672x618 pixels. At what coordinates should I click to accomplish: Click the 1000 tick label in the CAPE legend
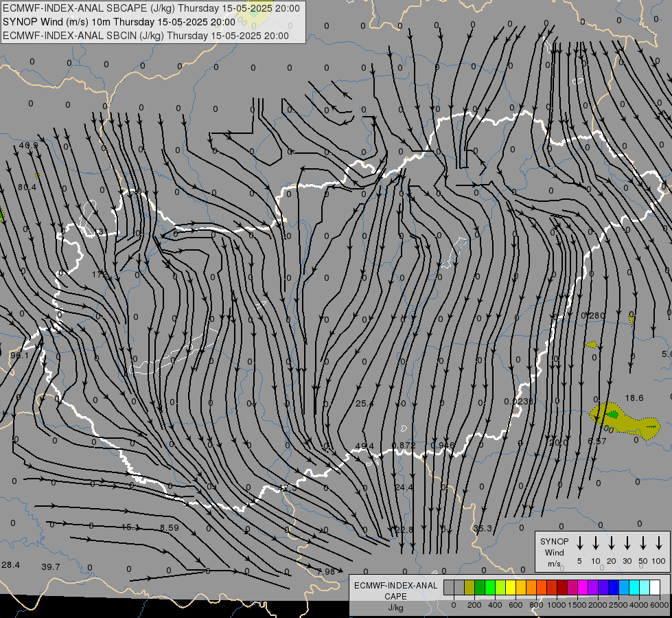point(556,605)
